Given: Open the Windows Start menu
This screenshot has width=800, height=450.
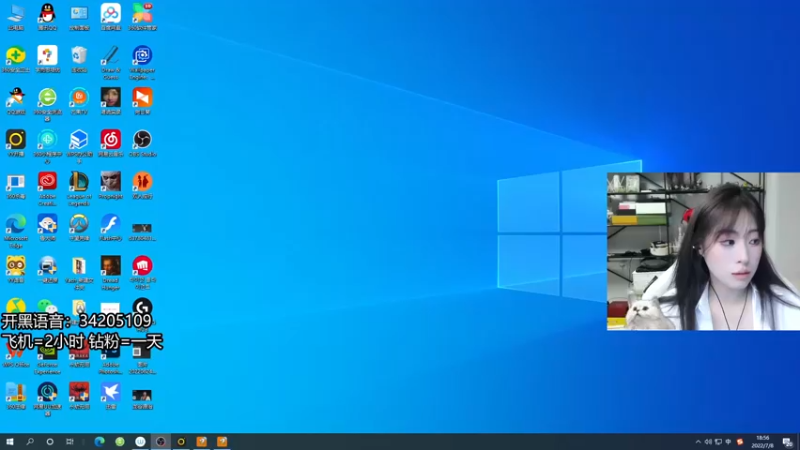Looking at the screenshot, I should click(x=10, y=442).
